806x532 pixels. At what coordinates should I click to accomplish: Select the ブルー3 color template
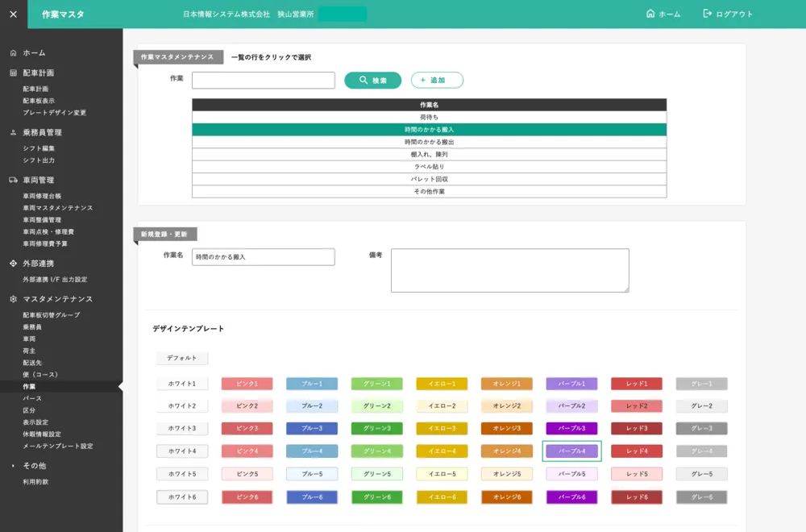tap(312, 429)
